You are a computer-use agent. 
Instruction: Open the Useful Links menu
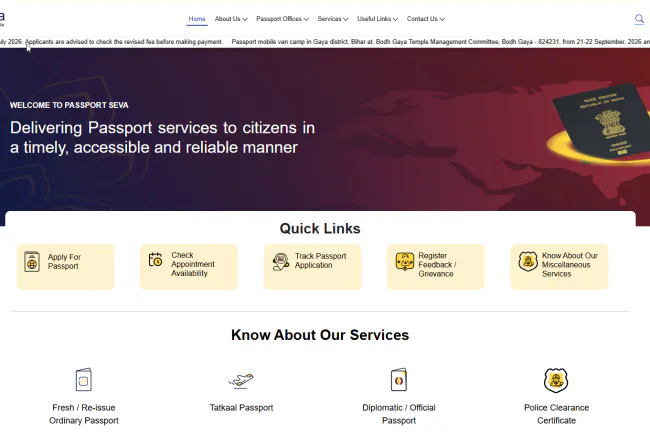pyautogui.click(x=377, y=19)
